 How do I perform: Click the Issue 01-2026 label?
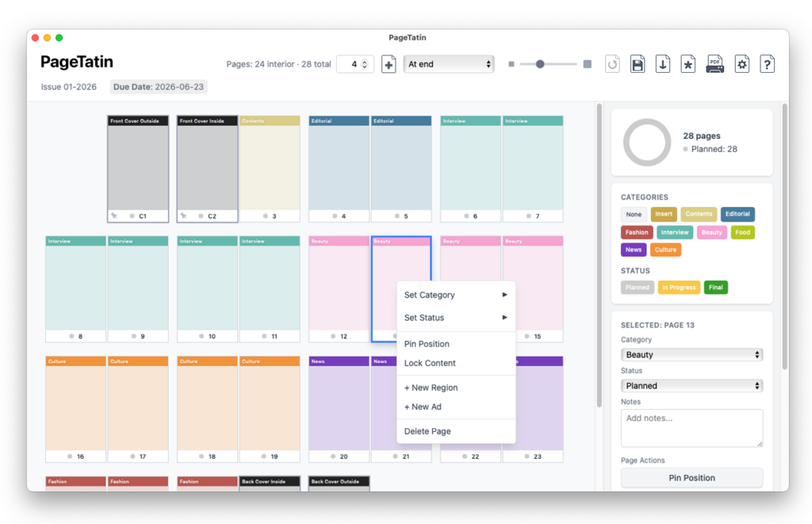pyautogui.click(x=69, y=86)
